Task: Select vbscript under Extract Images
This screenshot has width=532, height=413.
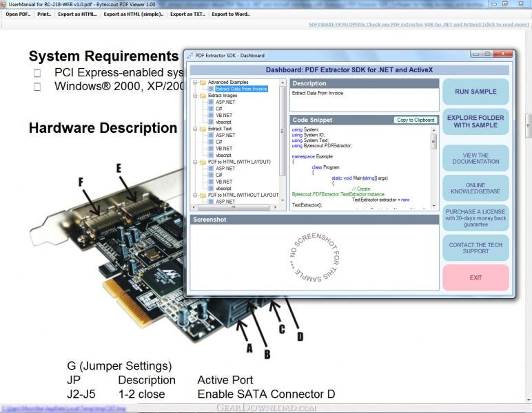Action: (223, 122)
